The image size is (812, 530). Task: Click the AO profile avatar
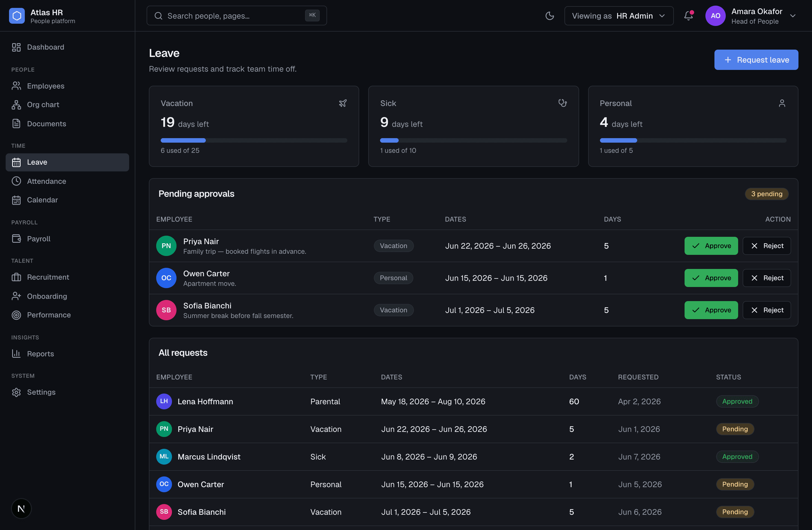click(715, 16)
